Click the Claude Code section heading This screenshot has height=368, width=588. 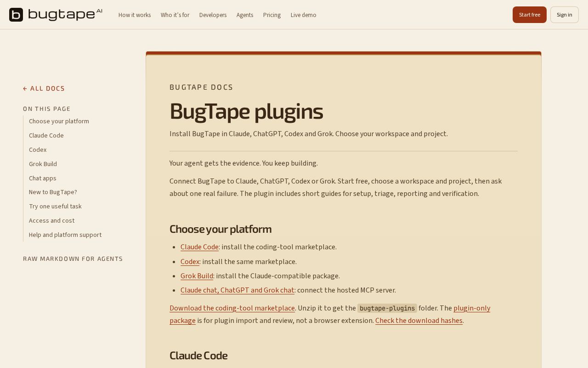pyautogui.click(x=198, y=356)
